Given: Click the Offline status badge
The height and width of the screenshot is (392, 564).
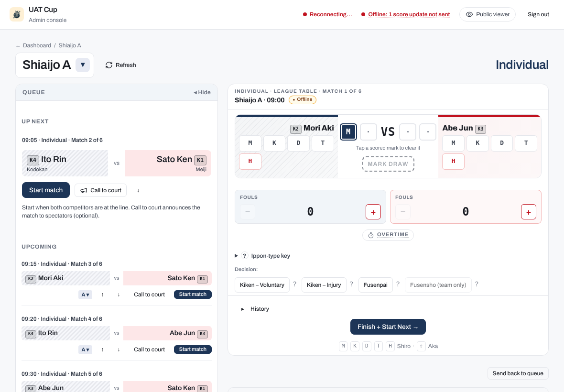Looking at the screenshot, I should (x=303, y=99).
